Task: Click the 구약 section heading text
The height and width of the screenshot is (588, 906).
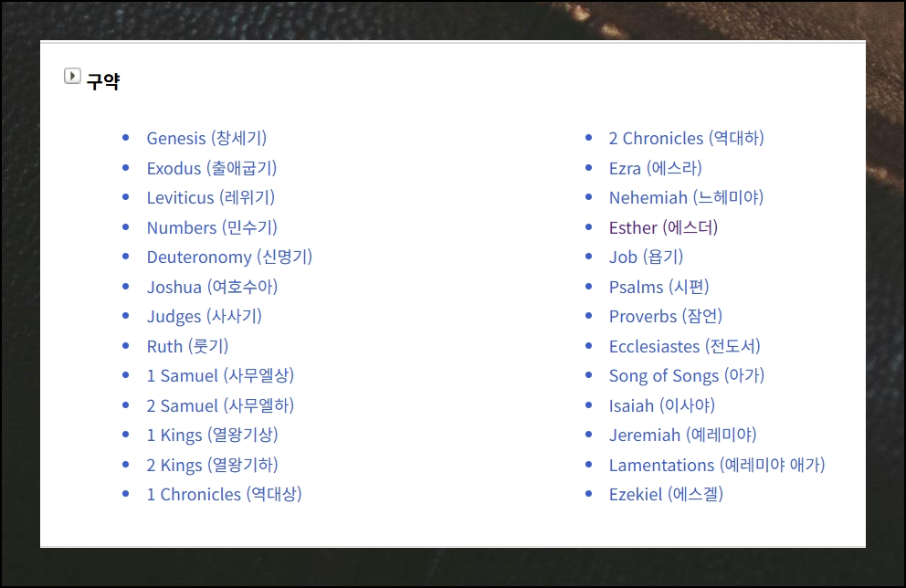Action: click(103, 81)
